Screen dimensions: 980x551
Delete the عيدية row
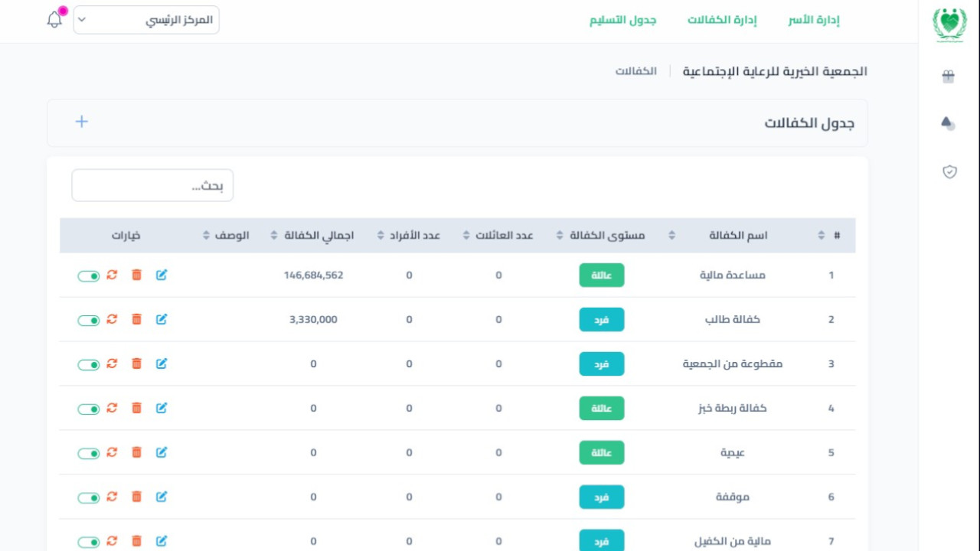(136, 452)
